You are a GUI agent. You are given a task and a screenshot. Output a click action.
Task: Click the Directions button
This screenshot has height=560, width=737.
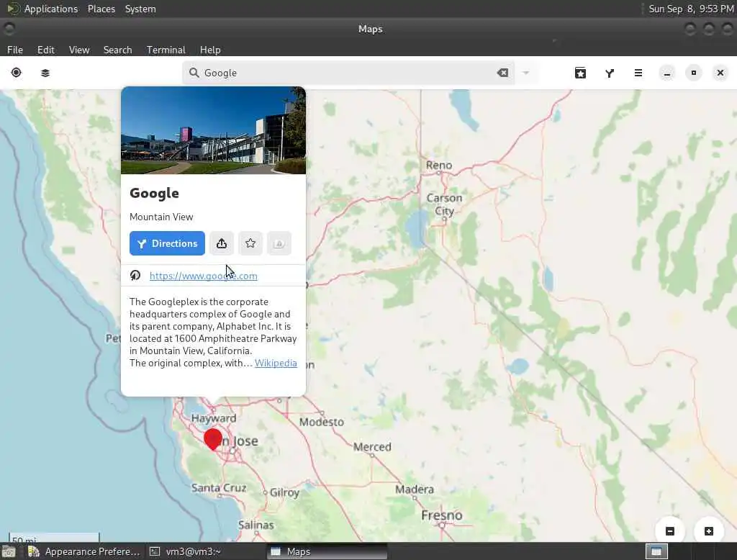coord(167,243)
